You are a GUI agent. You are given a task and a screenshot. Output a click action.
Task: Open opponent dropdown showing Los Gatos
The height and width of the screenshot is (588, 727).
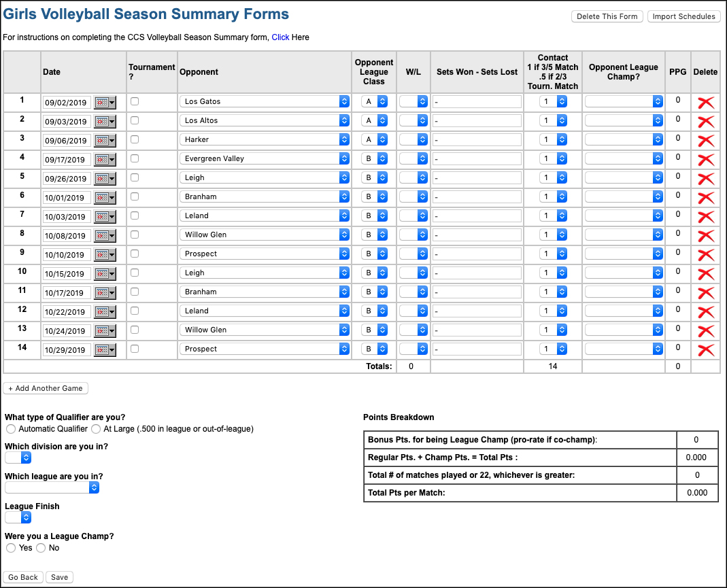(x=265, y=101)
